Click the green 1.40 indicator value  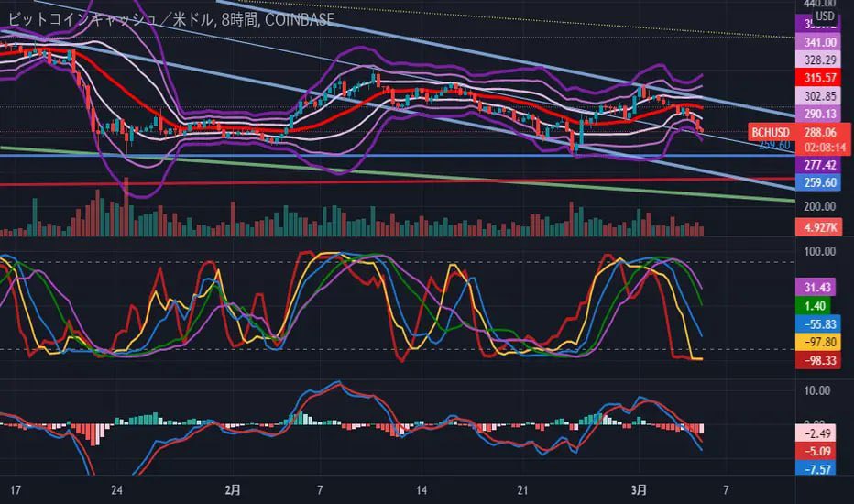(814, 306)
